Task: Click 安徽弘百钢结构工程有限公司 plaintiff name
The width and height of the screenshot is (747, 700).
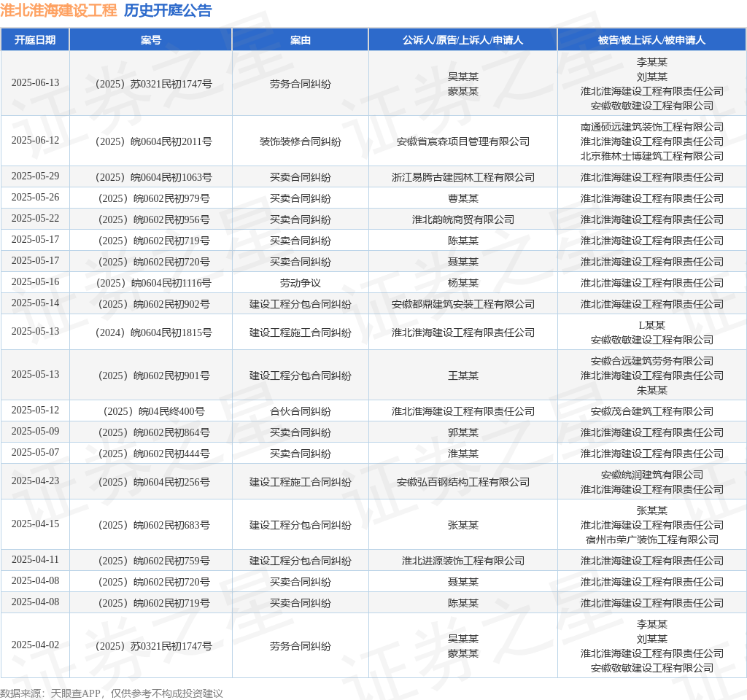Action: (x=464, y=481)
